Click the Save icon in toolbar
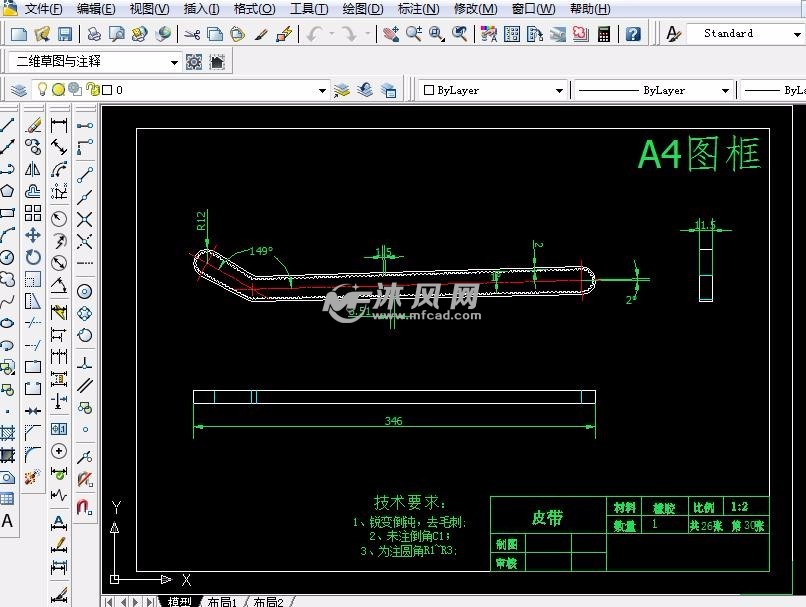The width and height of the screenshot is (806, 607). [64, 34]
